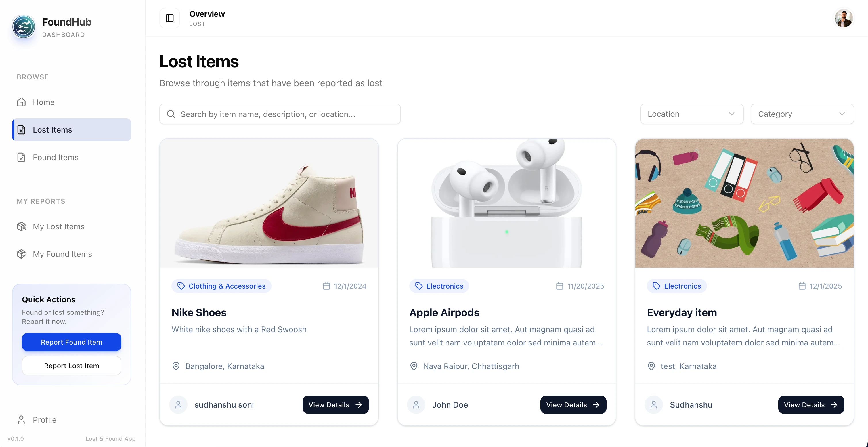Click John Doe's user avatar icon
The width and height of the screenshot is (868, 447).
point(416,405)
